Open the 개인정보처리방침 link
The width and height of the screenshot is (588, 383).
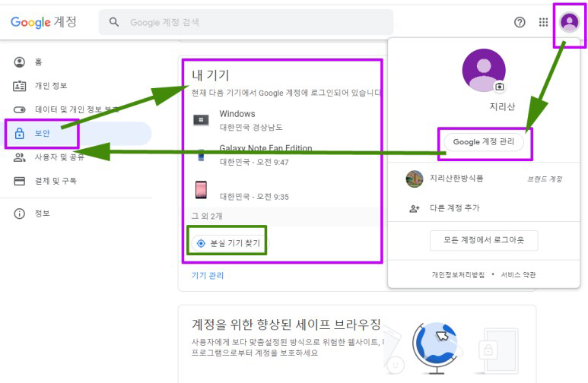click(x=458, y=275)
